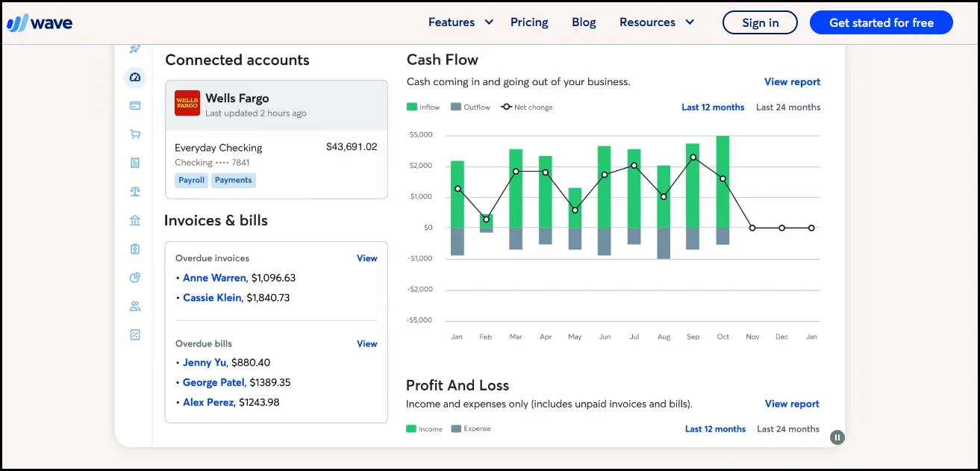Expand the Features menu dropdown
The width and height of the screenshot is (980, 471).
click(461, 22)
